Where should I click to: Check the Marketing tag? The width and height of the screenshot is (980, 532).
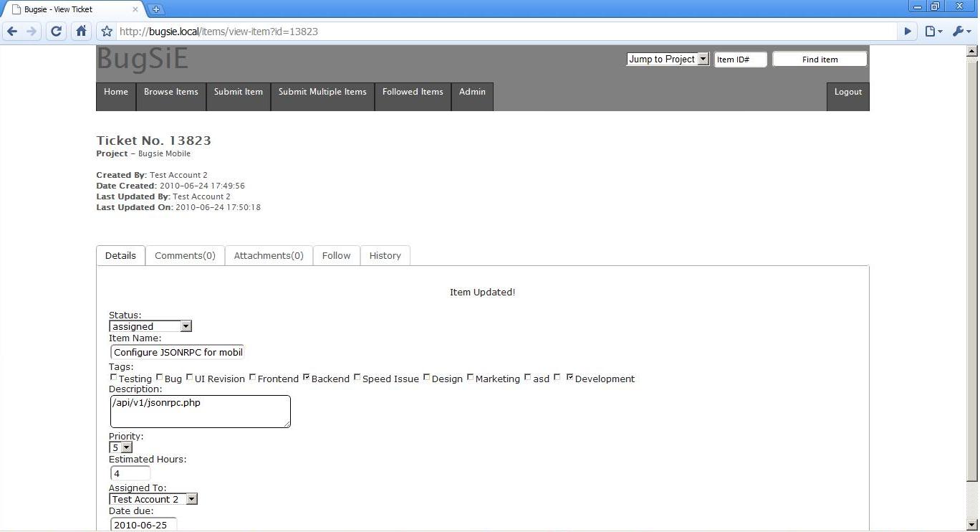point(471,378)
